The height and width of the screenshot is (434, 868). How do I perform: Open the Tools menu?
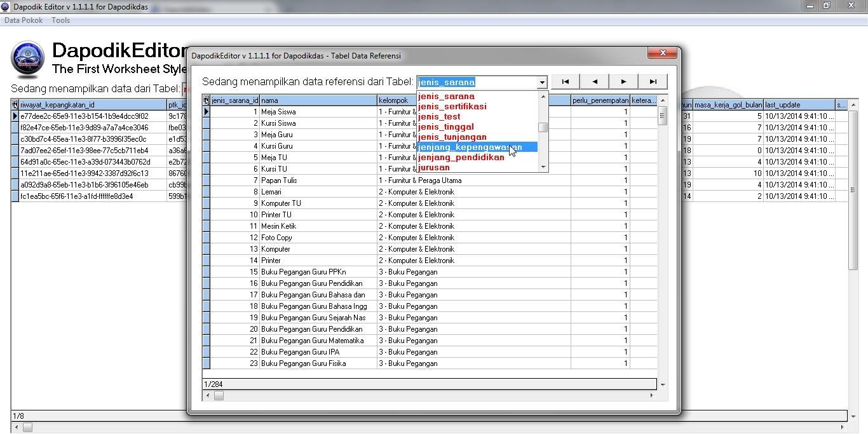click(61, 20)
